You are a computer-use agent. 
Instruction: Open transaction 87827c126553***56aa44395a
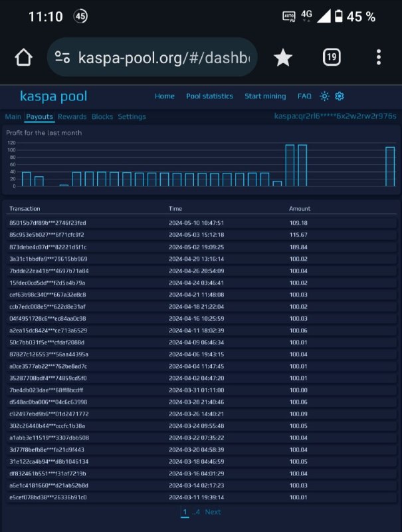49,354
